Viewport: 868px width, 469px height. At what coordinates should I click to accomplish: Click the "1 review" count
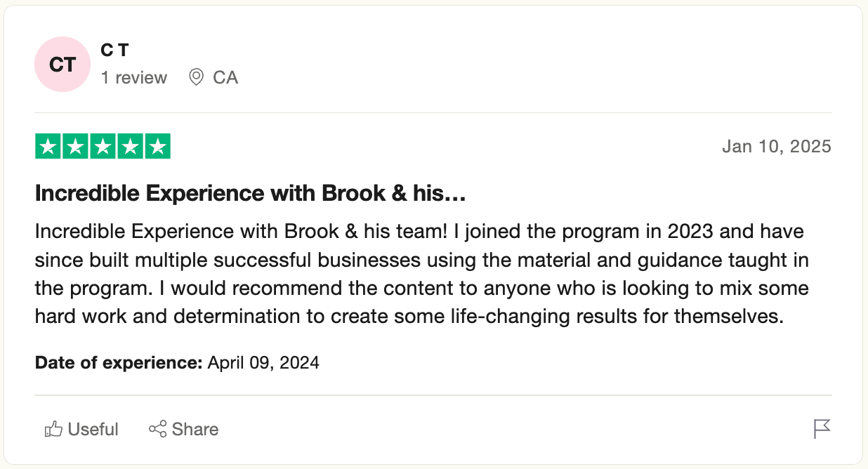coord(134,77)
